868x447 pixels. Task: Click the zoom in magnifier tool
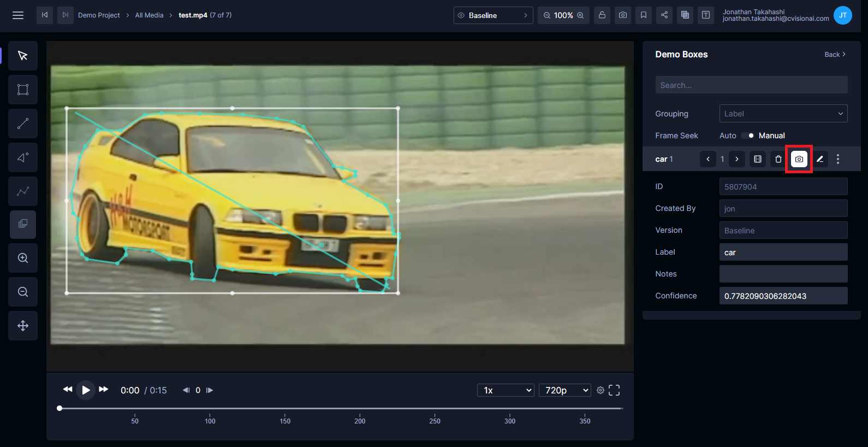[23, 258]
